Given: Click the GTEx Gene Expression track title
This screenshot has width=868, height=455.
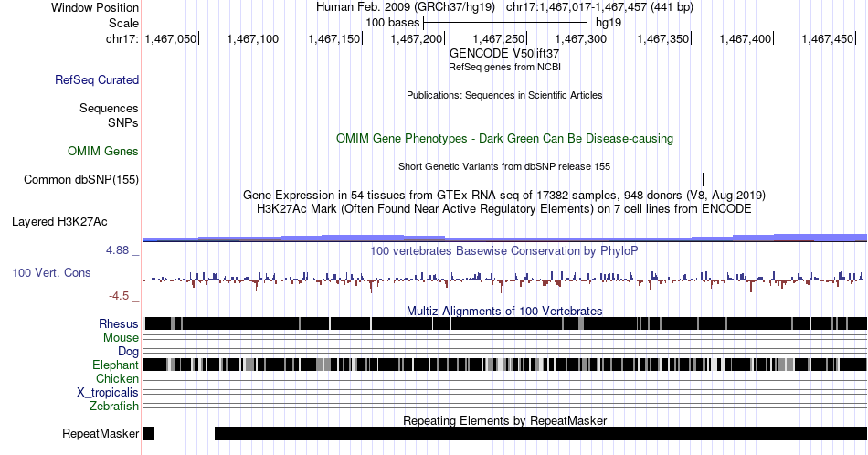Looking at the screenshot, I should [x=504, y=195].
